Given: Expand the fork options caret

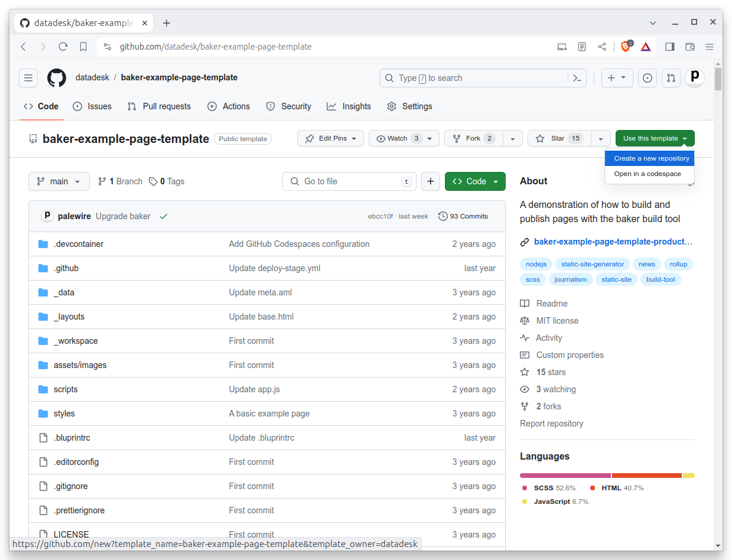Looking at the screenshot, I should click(513, 138).
